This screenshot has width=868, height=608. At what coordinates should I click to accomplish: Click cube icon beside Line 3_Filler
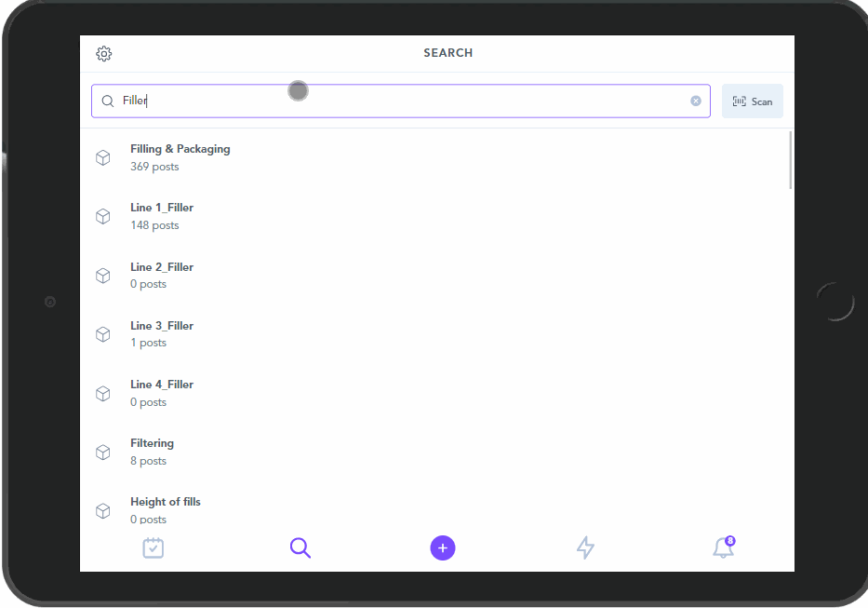[x=103, y=334]
